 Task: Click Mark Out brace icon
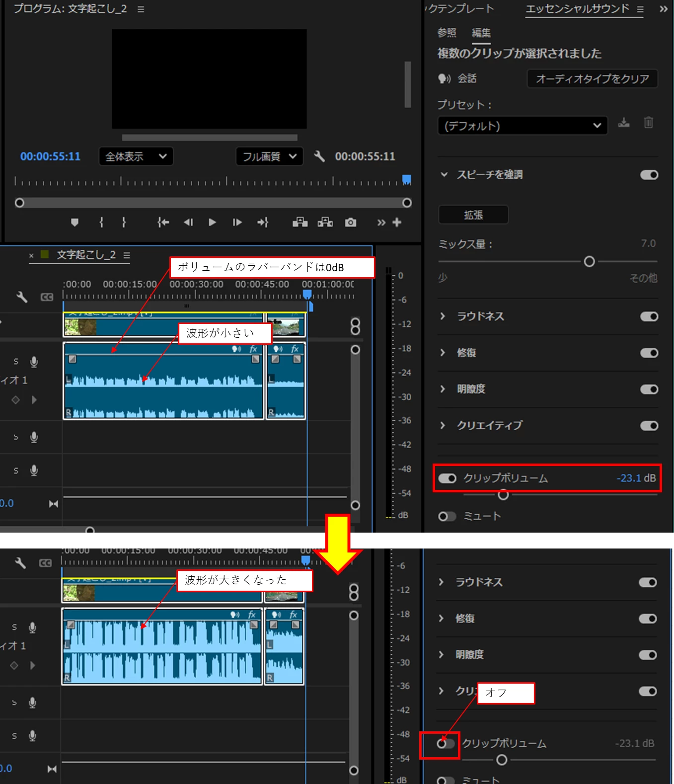(x=124, y=222)
